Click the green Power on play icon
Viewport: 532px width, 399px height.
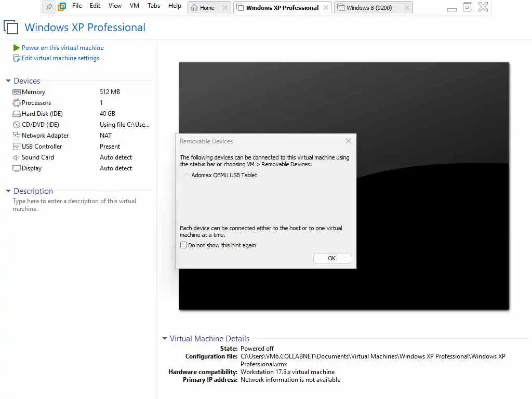(16, 48)
